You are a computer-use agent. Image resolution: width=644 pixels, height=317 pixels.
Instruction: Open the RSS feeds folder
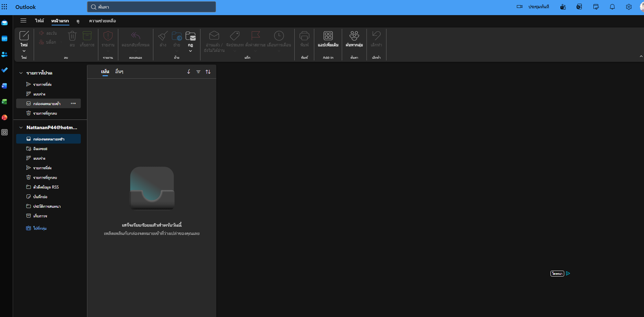[48, 187]
